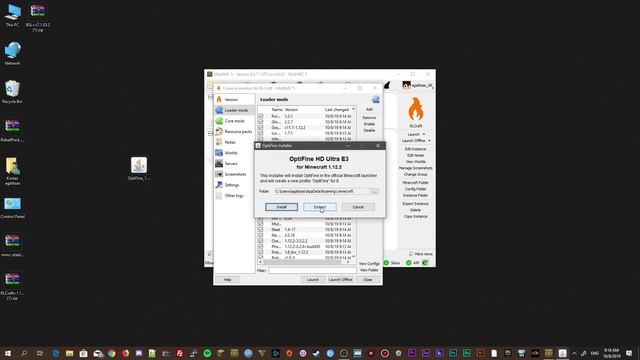
Task: Click the Close button at the console window bottom
Action: click(x=368, y=280)
